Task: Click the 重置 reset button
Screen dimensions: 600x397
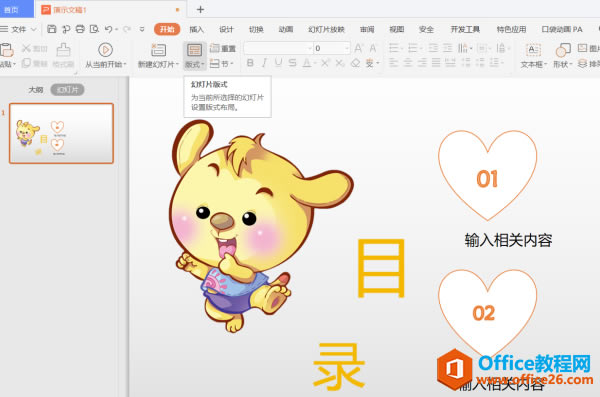Action: [x=223, y=48]
